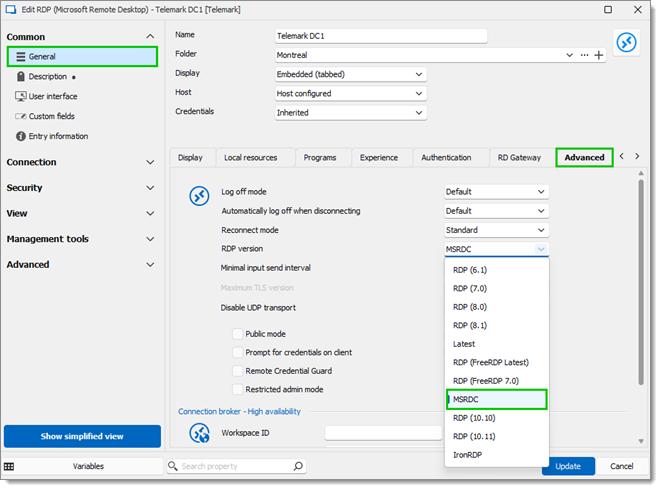Choose RDP (6.1) from the list
661x490 pixels.
pos(497,270)
